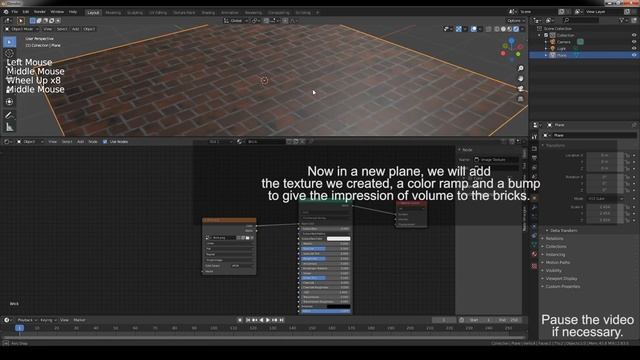Toggle viewport overlays
Image resolution: width=640 pixels, height=360 pixels.
pyautogui.click(x=474, y=29)
